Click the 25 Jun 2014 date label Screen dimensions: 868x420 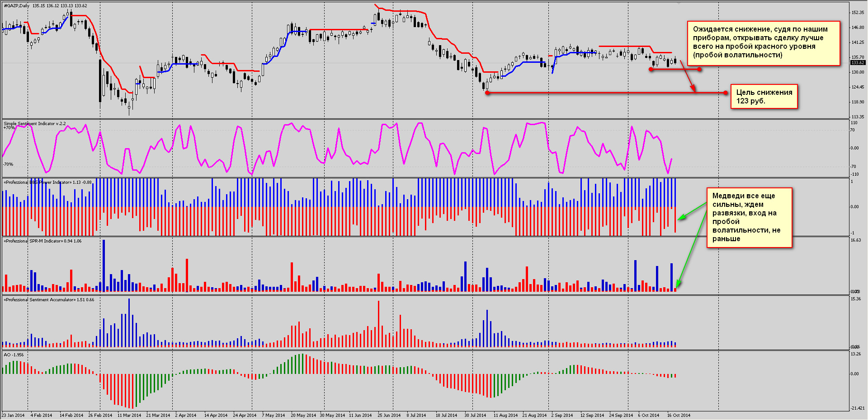pyautogui.click(x=389, y=415)
